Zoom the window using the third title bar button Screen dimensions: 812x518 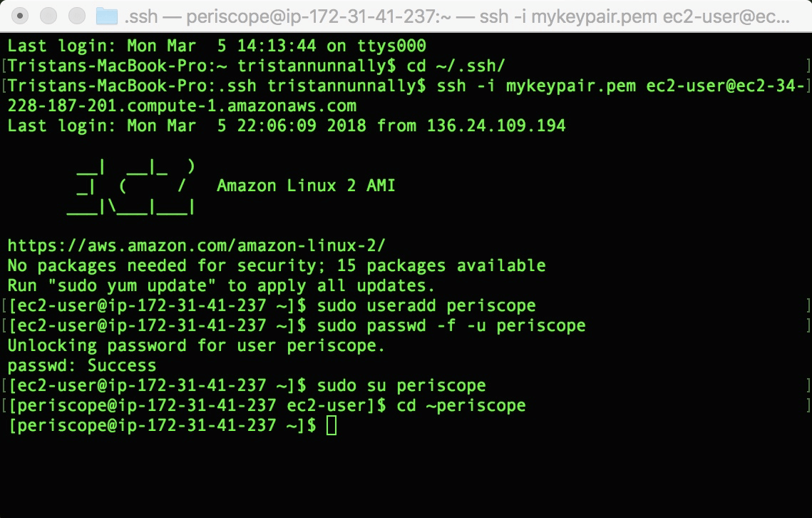click(75, 15)
